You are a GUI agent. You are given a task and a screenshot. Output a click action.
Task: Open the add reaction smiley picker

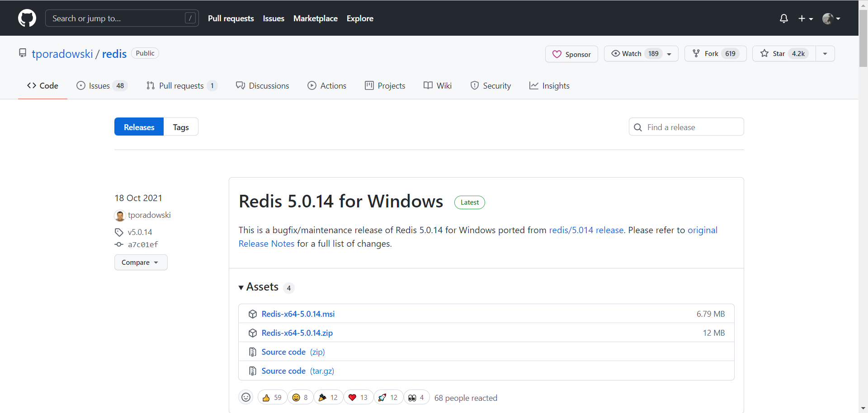tap(246, 397)
